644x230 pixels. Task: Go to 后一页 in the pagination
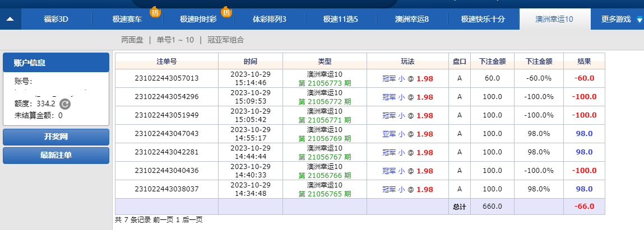[192, 220]
